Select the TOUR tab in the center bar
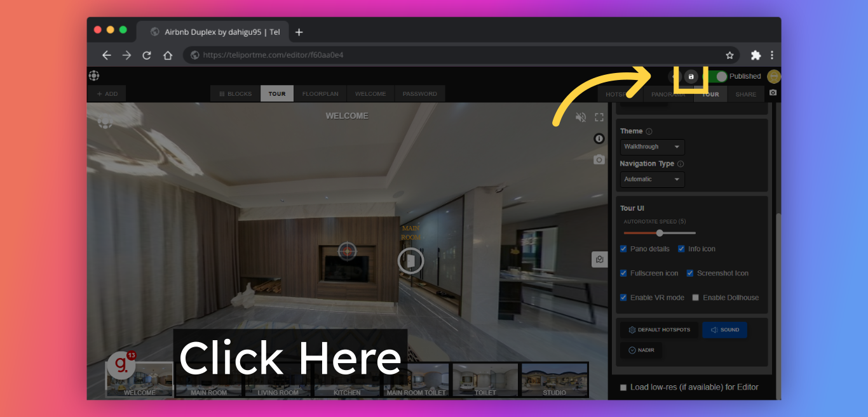This screenshot has height=417, width=868. (277, 94)
